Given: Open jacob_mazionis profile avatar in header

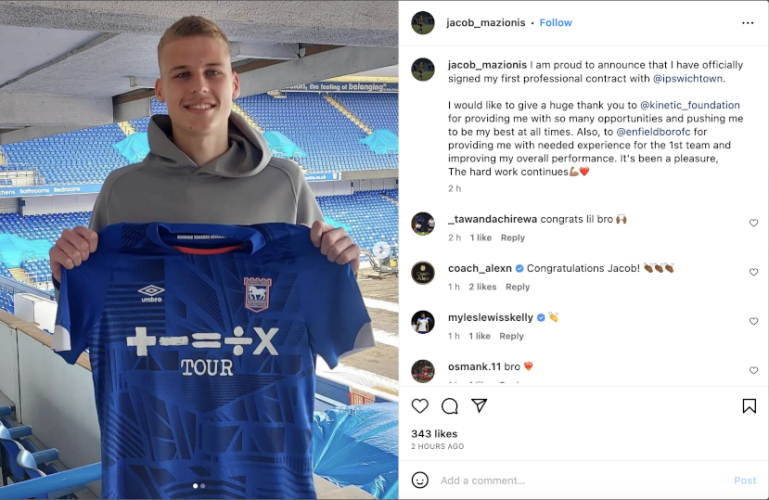Looking at the screenshot, I should pyautogui.click(x=423, y=23).
